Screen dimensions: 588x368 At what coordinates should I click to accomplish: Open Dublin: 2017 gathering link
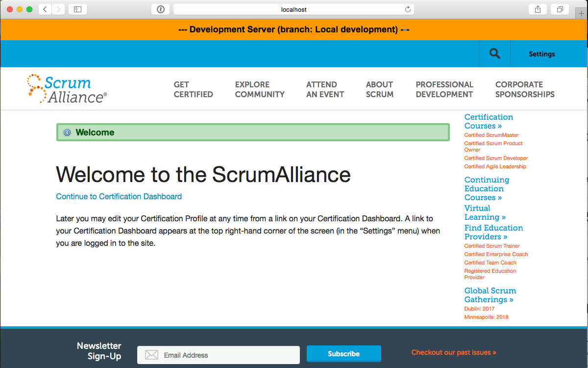pos(480,309)
